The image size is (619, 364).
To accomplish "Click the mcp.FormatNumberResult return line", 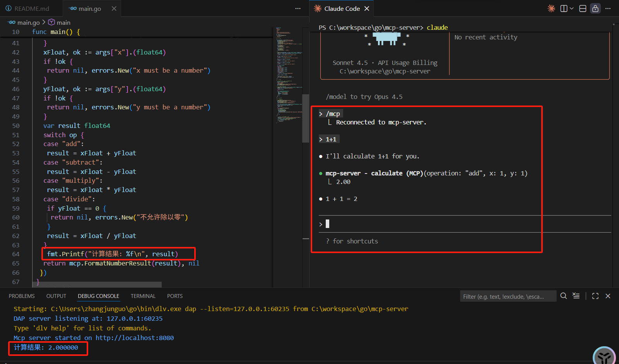I will [x=121, y=263].
